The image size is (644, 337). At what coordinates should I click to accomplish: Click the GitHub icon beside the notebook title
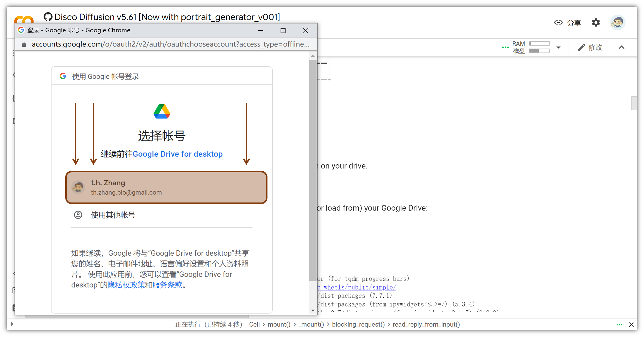point(48,17)
